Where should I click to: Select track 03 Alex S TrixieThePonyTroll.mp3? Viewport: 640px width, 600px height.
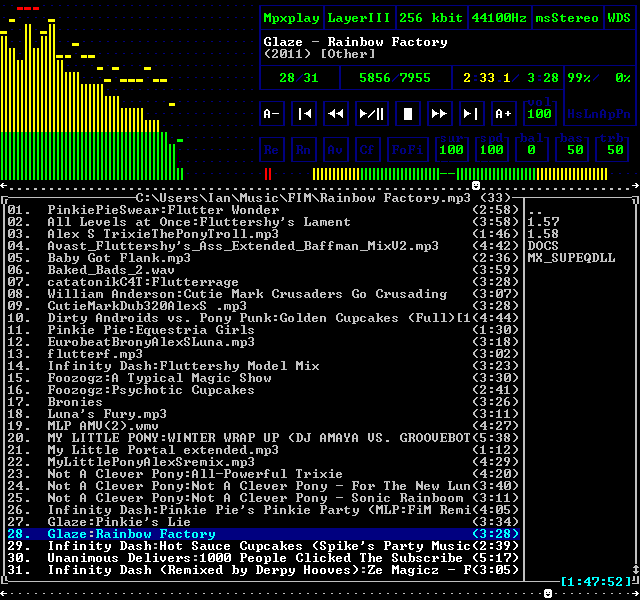[x=263, y=234]
